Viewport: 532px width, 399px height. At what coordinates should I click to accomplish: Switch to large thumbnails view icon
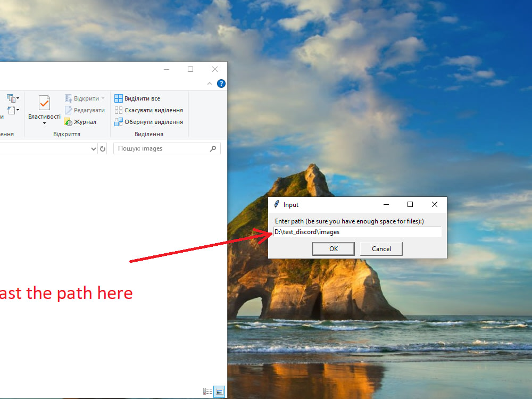tap(219, 392)
